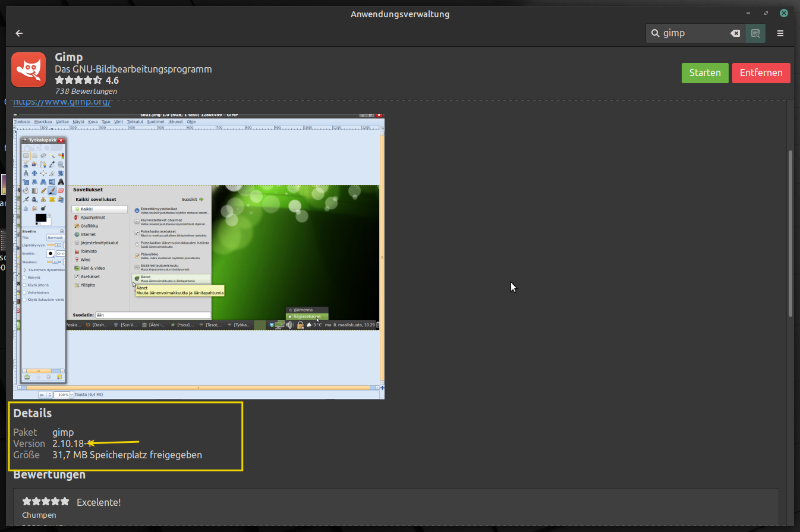Open the Tila 'Normaali' mode dropdown
Image resolution: width=800 pixels, height=532 pixels.
tap(55, 237)
